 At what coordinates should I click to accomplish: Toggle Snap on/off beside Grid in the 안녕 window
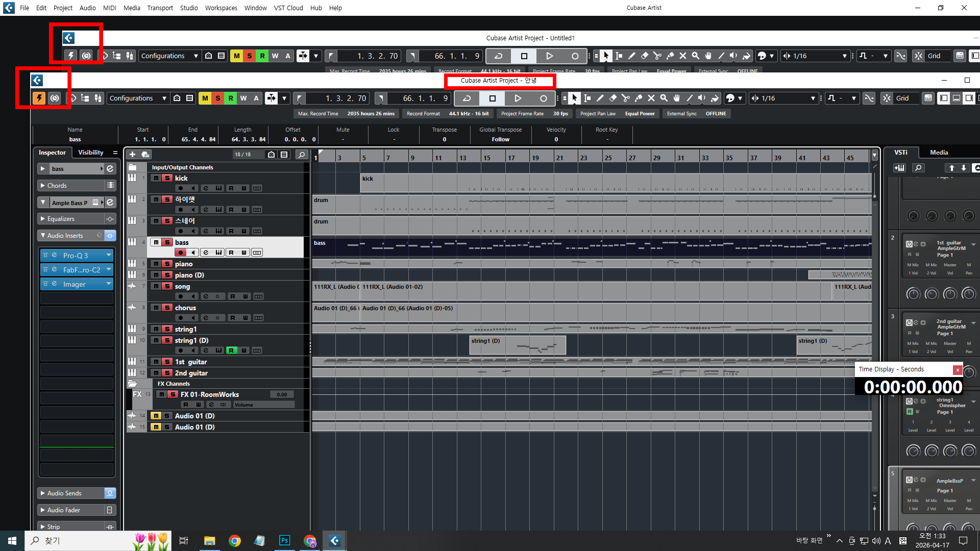[887, 98]
